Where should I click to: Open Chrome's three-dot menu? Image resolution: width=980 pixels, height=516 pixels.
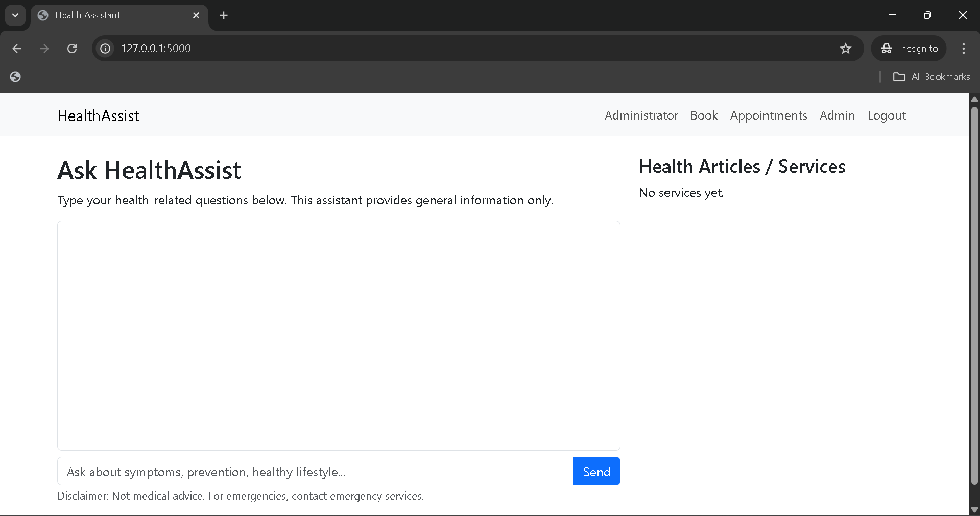963,49
